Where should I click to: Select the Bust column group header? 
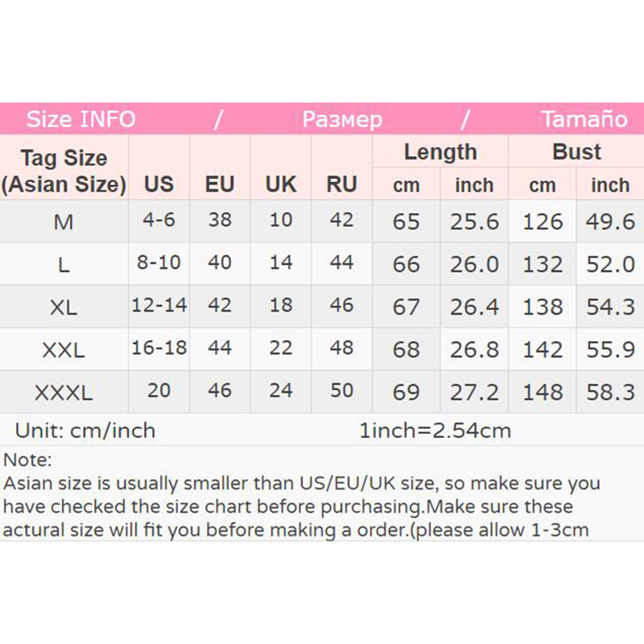pos(576,152)
